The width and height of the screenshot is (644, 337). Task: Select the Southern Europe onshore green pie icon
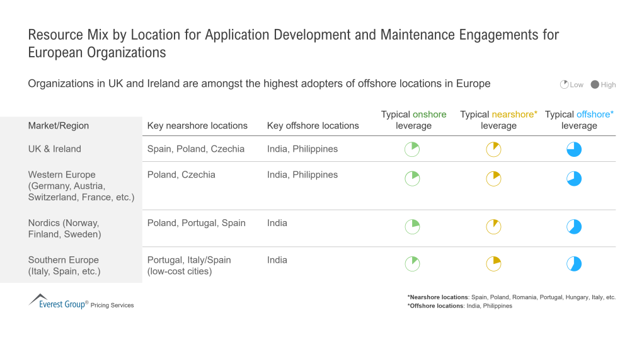click(x=411, y=264)
